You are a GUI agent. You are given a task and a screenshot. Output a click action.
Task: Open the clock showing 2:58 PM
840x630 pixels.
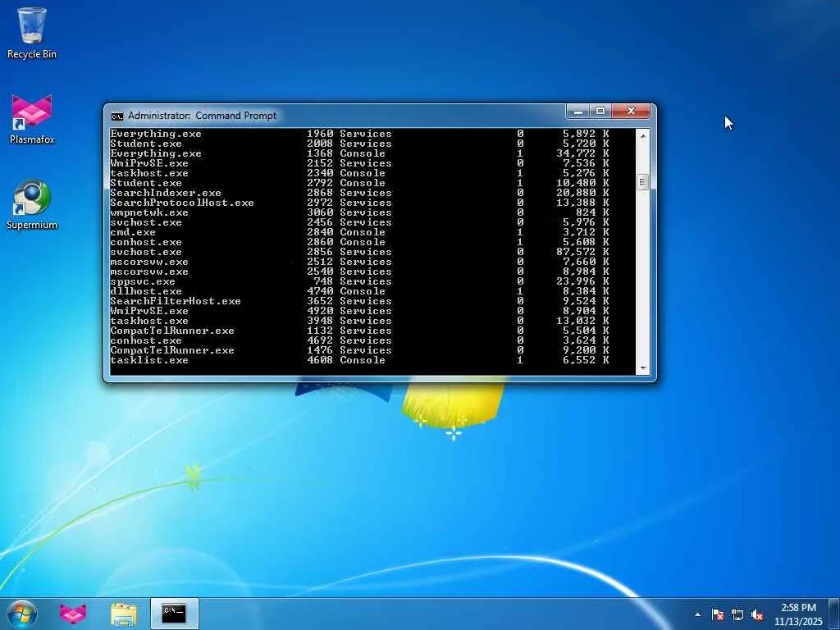click(x=798, y=608)
